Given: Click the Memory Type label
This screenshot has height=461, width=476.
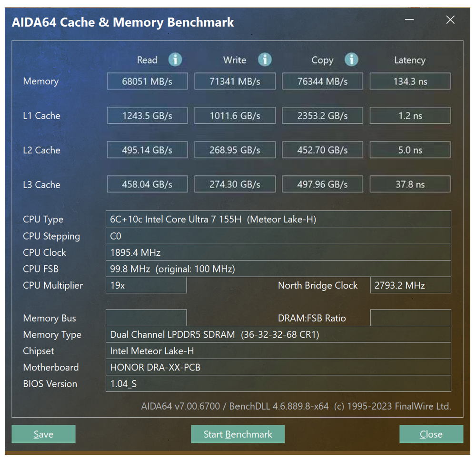Looking at the screenshot, I should [52, 334].
